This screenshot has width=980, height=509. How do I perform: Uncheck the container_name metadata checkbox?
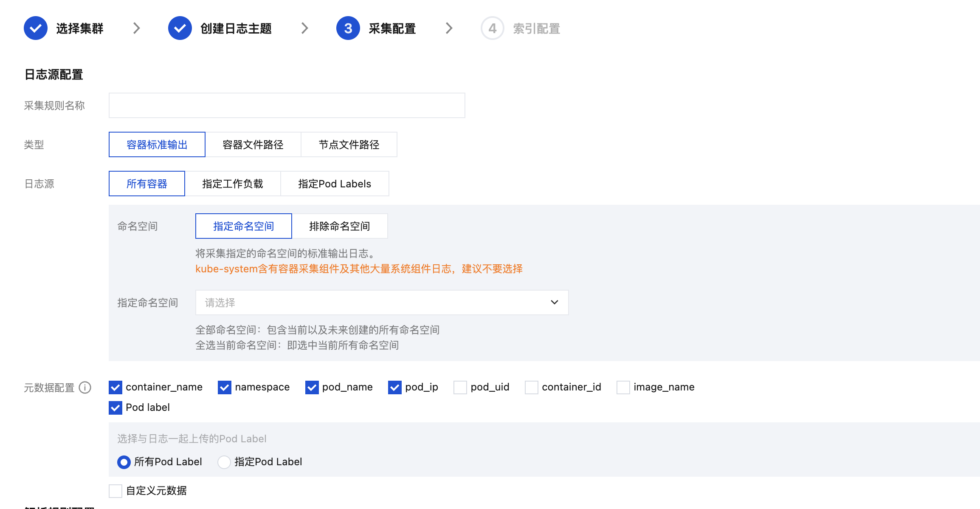[x=115, y=387]
